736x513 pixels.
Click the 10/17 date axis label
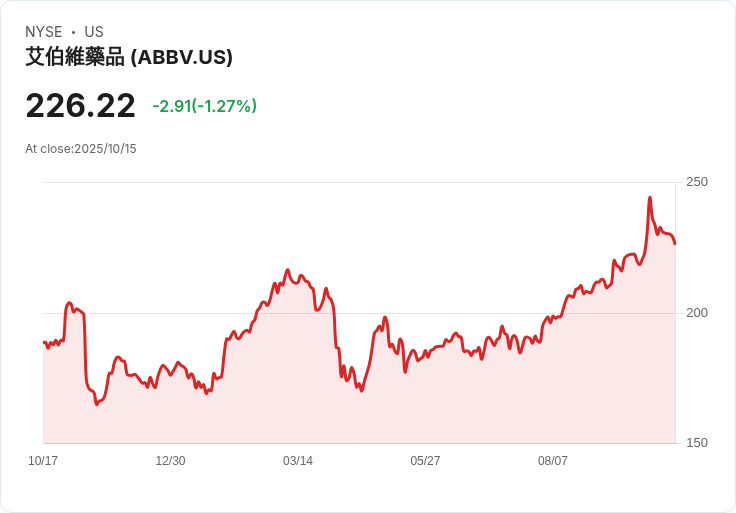pyautogui.click(x=43, y=460)
